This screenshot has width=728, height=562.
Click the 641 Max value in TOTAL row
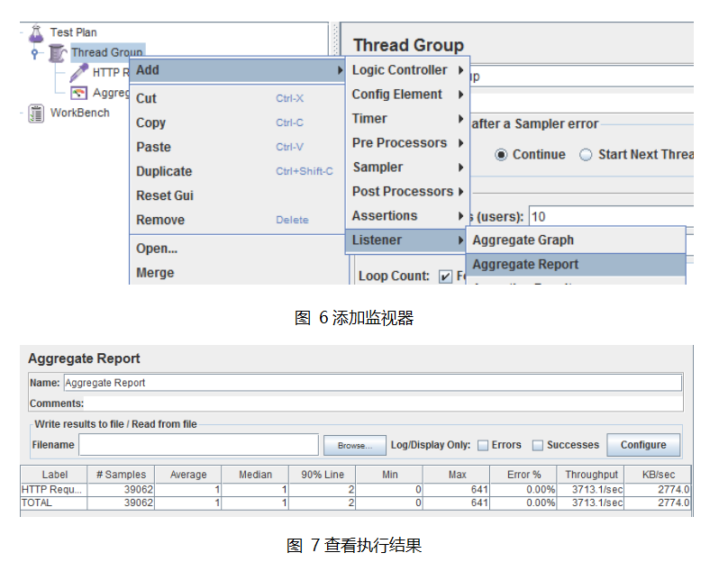click(x=457, y=503)
